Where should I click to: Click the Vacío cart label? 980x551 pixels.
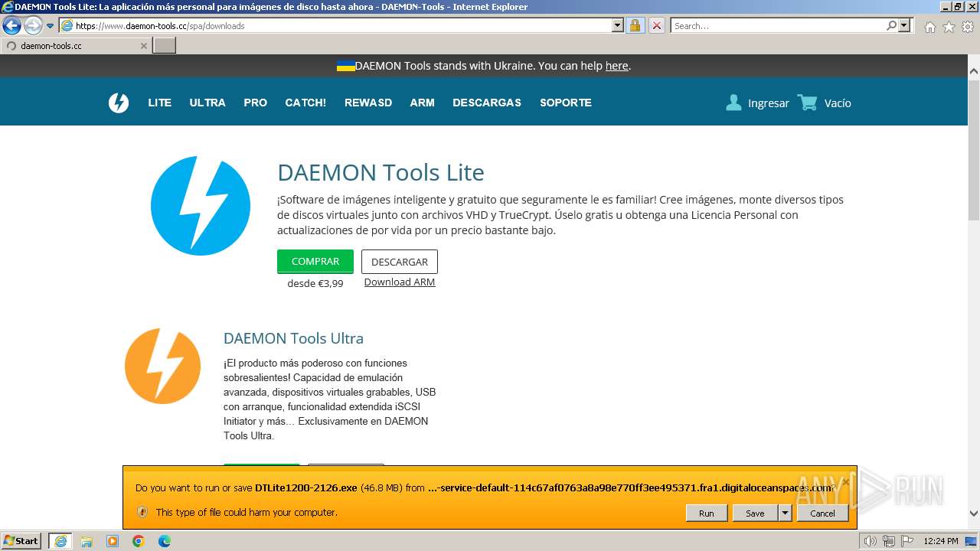pyautogui.click(x=838, y=103)
